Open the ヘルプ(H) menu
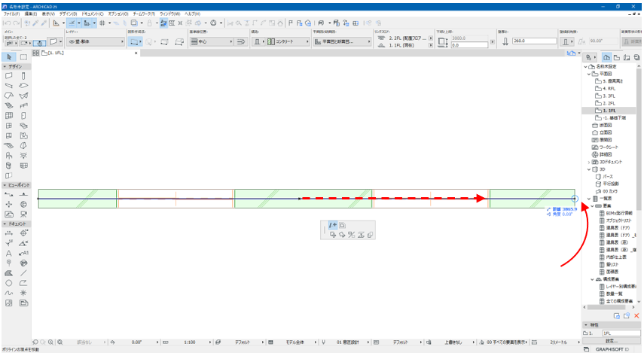Viewport: 644px width, 356px height. pyautogui.click(x=192, y=14)
